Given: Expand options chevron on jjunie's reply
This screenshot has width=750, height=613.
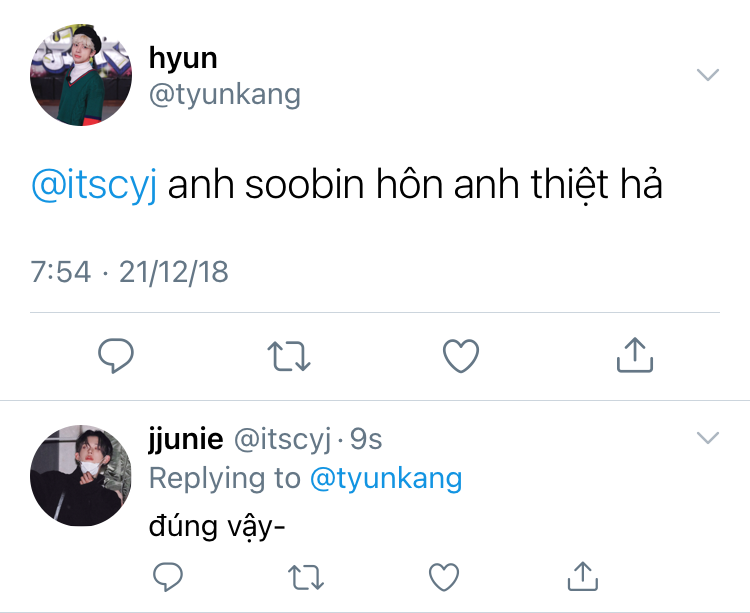Looking at the screenshot, I should (x=707, y=438).
